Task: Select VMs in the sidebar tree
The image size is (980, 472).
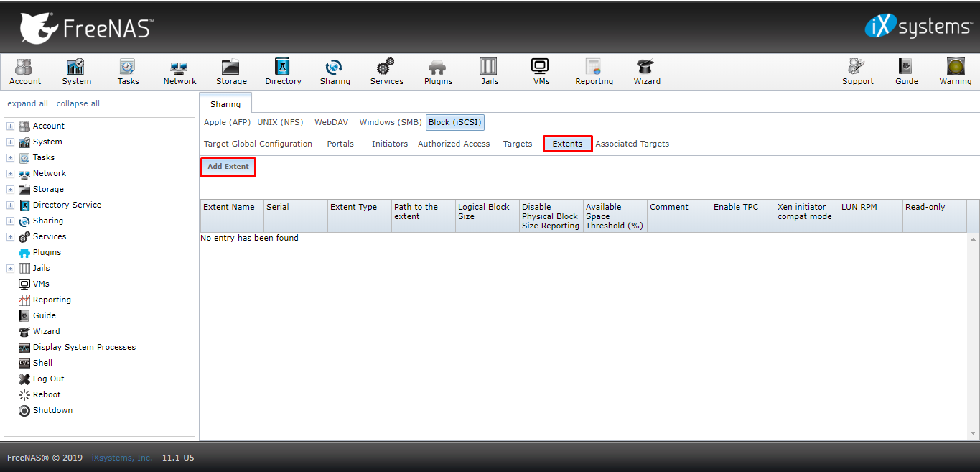Action: coord(41,284)
